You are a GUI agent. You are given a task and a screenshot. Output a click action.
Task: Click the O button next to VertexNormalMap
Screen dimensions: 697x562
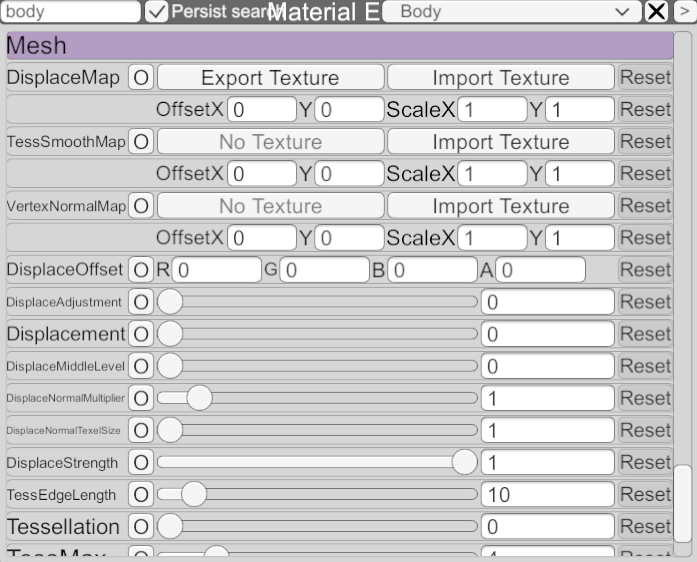(141, 206)
